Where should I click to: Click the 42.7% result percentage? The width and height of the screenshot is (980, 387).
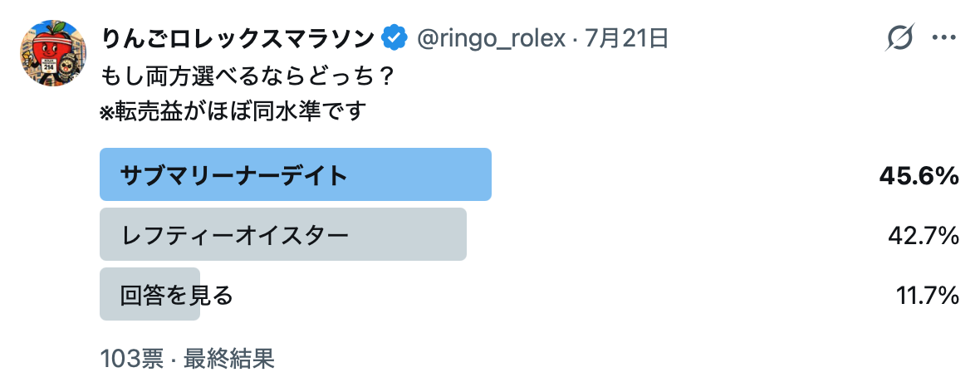924,236
